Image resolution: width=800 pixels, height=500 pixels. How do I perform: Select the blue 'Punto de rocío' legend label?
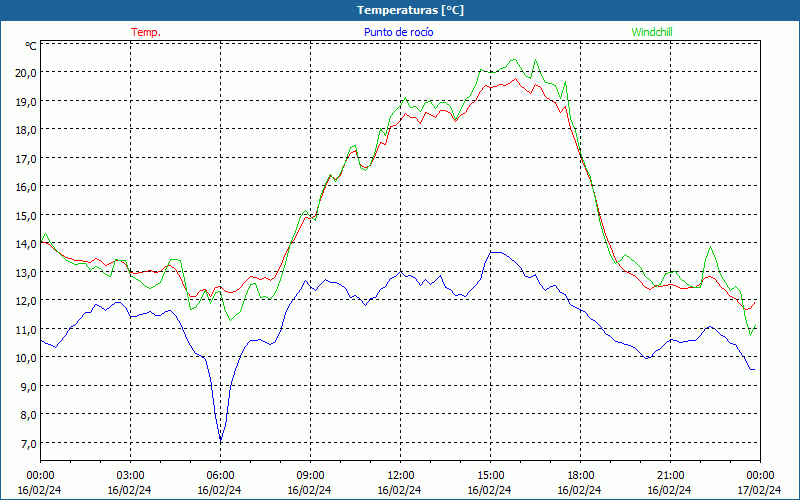398,32
